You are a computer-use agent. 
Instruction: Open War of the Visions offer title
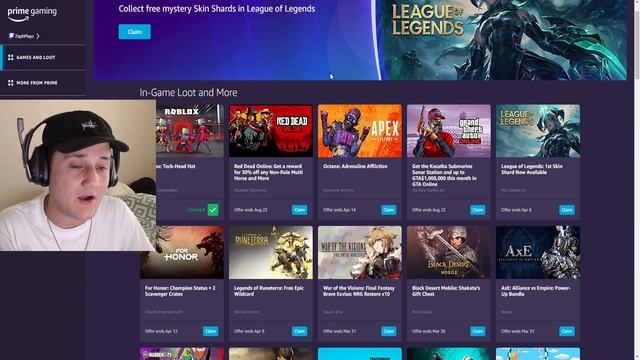pyautogui.click(x=359, y=291)
